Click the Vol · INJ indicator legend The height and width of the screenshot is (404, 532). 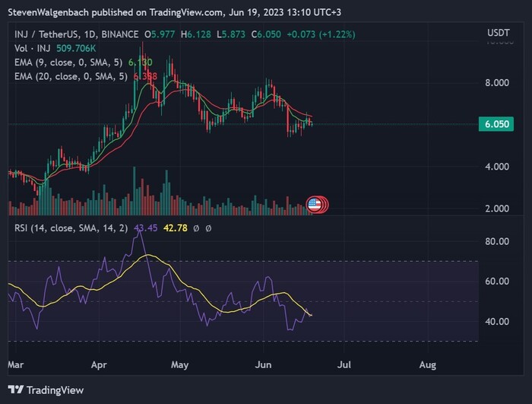pos(32,48)
